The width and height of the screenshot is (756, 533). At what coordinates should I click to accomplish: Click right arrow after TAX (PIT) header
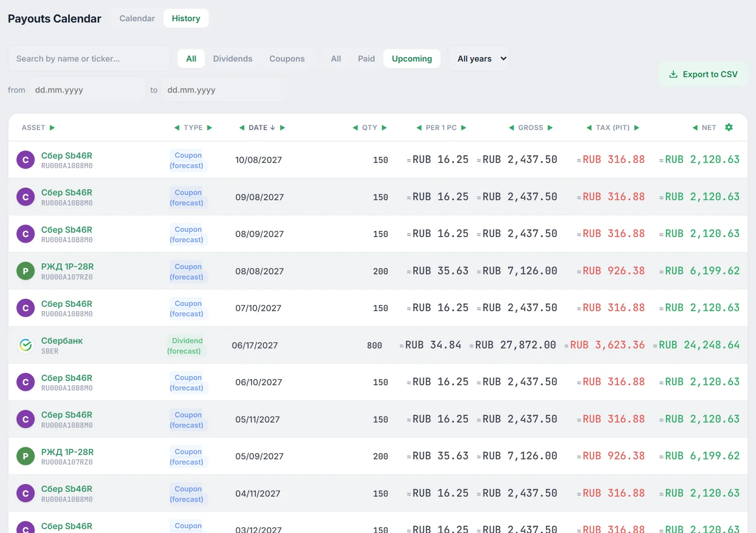636,127
